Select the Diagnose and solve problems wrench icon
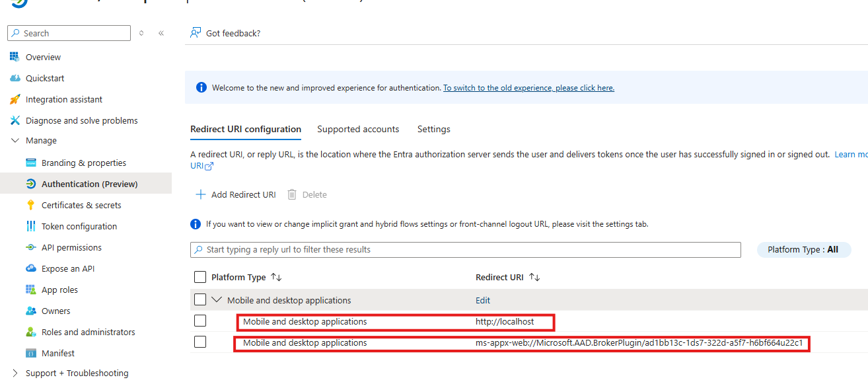This screenshot has height=390, width=868. [x=15, y=120]
